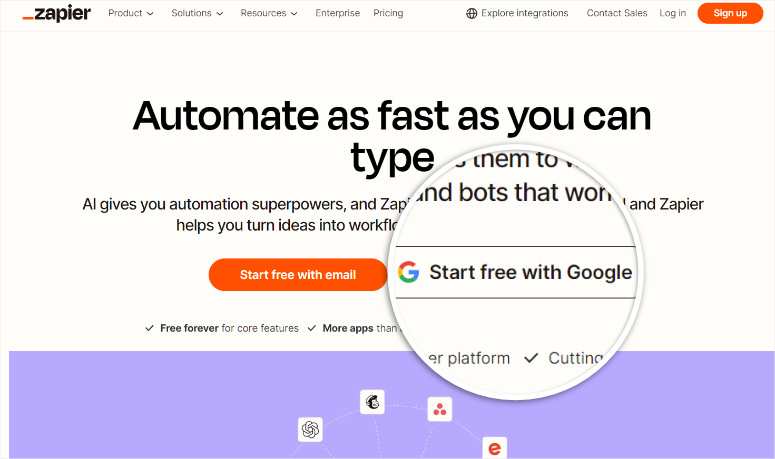Click the Mailchimp app icon

coord(372,402)
